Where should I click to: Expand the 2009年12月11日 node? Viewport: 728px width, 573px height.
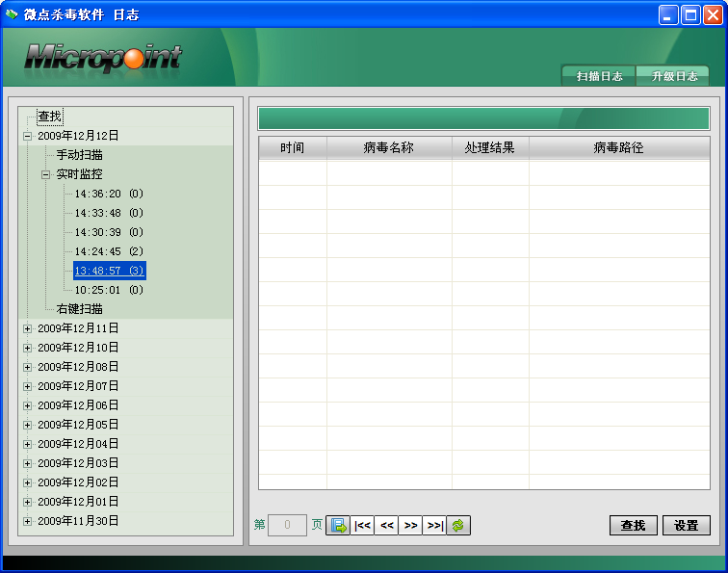[27, 328]
